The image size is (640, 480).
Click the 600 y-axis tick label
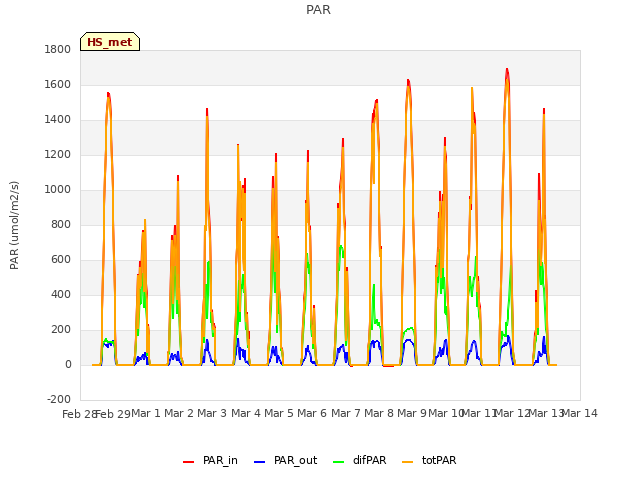coord(61,260)
